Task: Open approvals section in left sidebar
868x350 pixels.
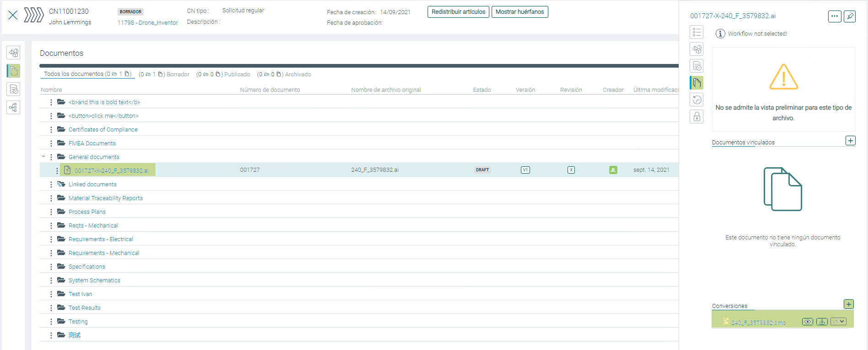Action: pyautogui.click(x=14, y=89)
